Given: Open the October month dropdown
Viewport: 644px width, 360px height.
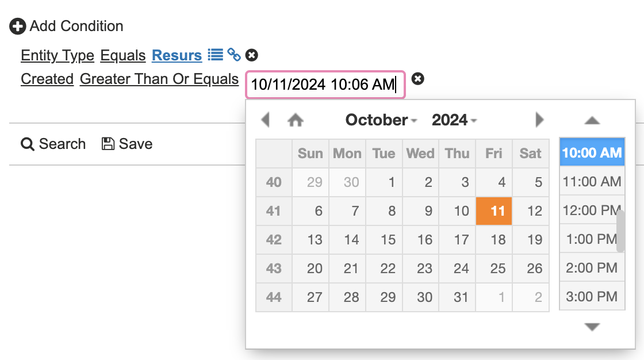Looking at the screenshot, I should pyautogui.click(x=381, y=120).
